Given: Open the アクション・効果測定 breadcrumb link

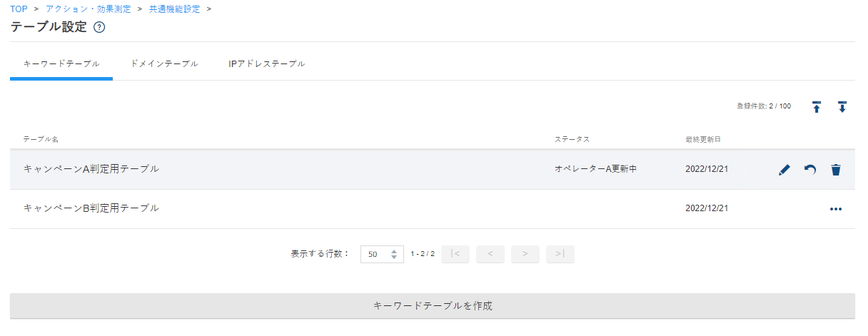Looking at the screenshot, I should (88, 9).
